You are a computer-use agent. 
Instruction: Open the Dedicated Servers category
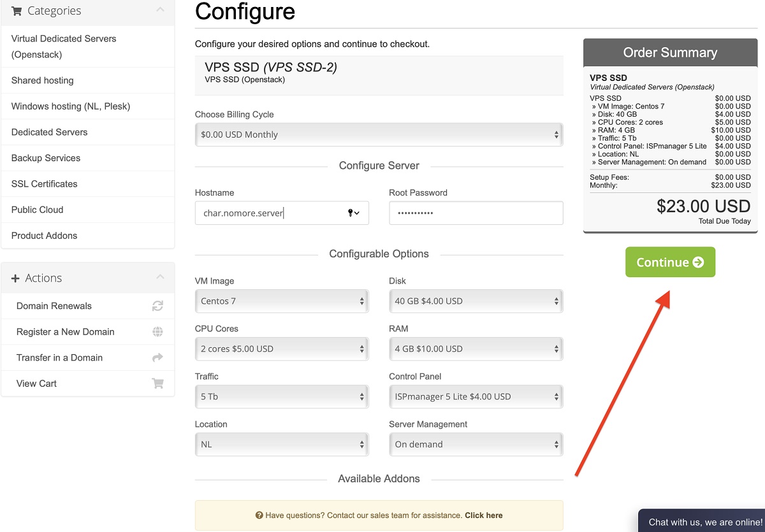coord(50,132)
